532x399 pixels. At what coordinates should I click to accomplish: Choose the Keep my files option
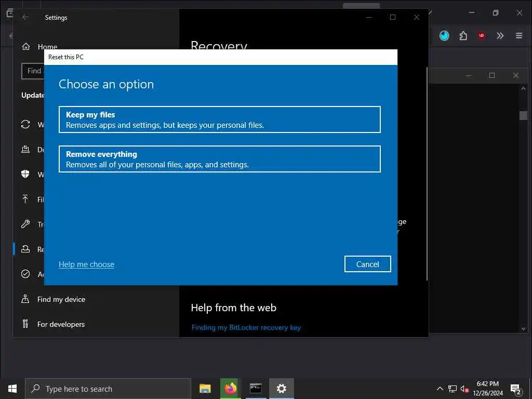click(x=220, y=119)
